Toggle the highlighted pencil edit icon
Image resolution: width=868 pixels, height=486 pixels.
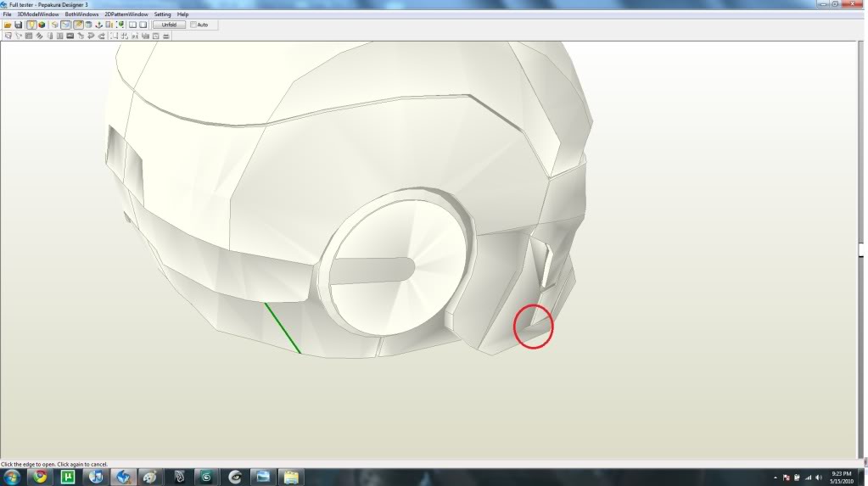[x=78, y=25]
